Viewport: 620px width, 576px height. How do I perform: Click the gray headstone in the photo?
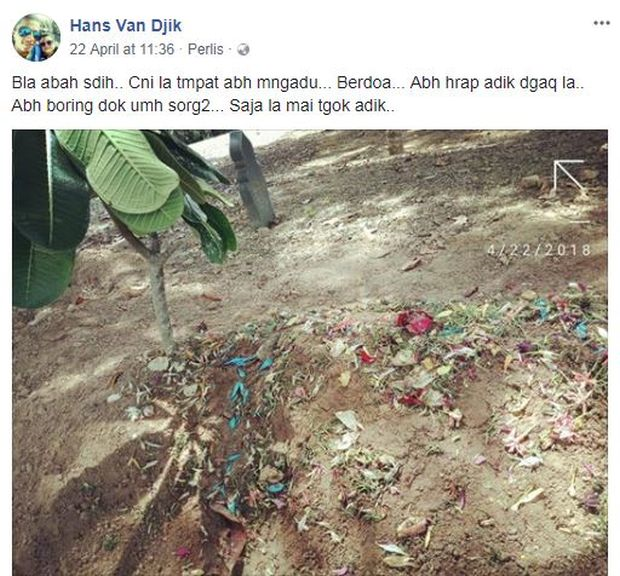click(251, 179)
